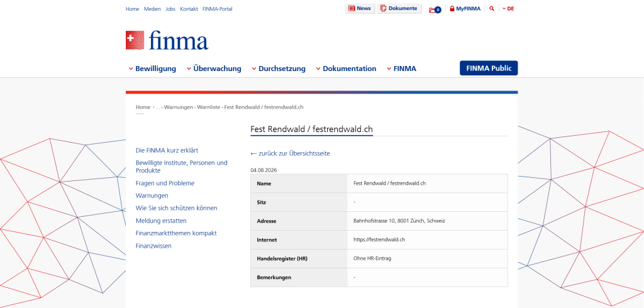Open Die FINMA kurz erklärt in sidebar
The image size is (644, 308).
(x=167, y=151)
